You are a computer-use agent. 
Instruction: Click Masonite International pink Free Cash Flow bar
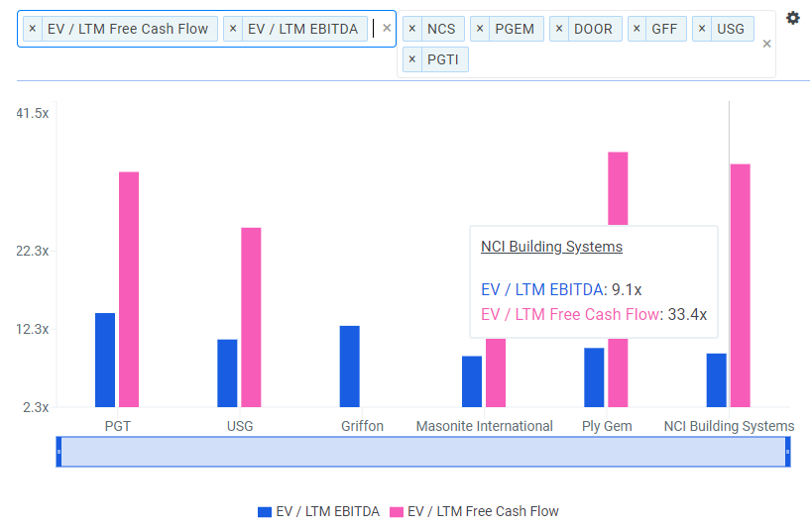(x=496, y=372)
